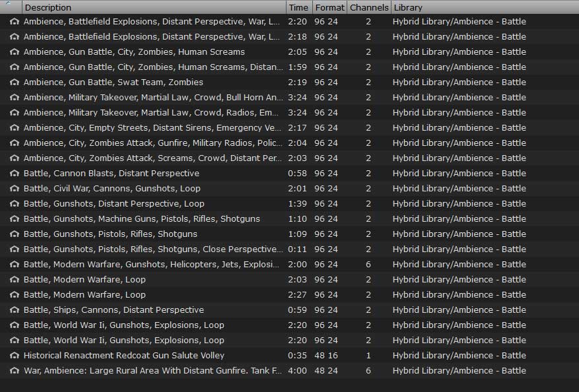The width and height of the screenshot is (579, 392).
Task: Click headphone icon for War, Ambience: Large Rural Area
Action: pos(14,371)
